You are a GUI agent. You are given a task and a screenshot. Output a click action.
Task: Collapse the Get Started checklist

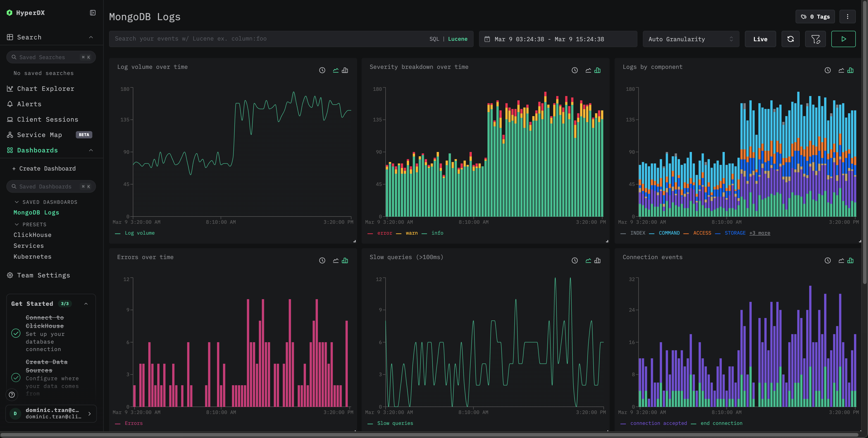pos(86,303)
